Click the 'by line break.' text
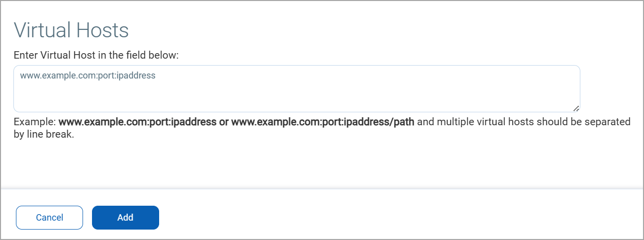Screen dimensions: 644x240 click(x=44, y=134)
